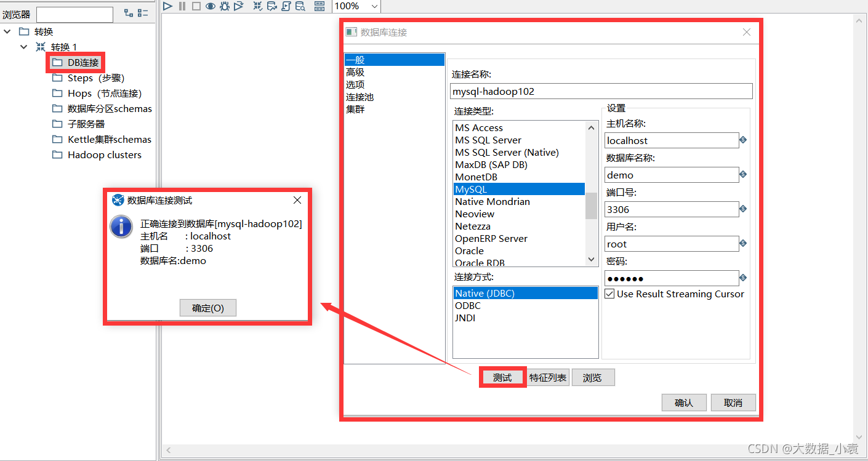
Task: Select DB连接 in the tree
Action: pos(83,62)
